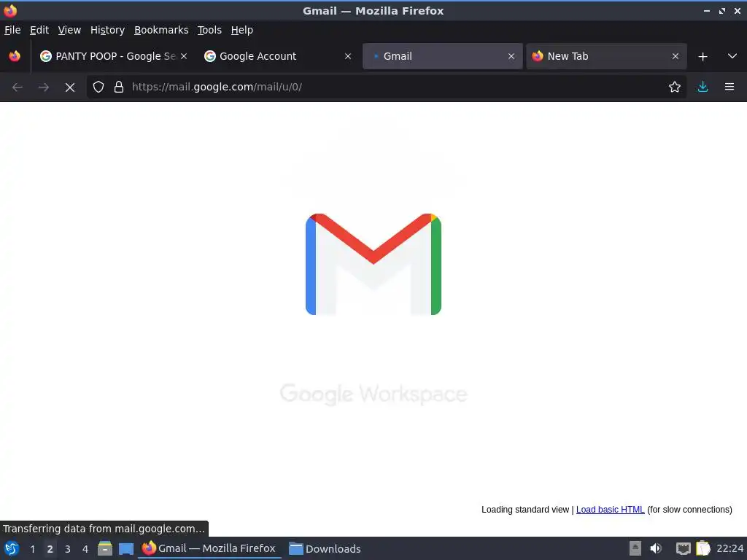Viewport: 747px width, 560px height.
Task: Select the Downloads window in taskbar
Action: point(325,548)
